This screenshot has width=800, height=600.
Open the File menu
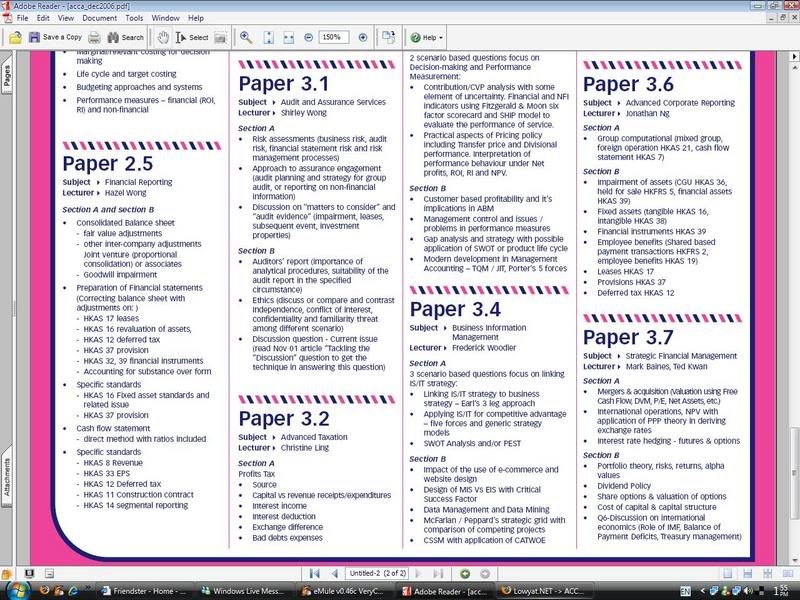point(22,18)
